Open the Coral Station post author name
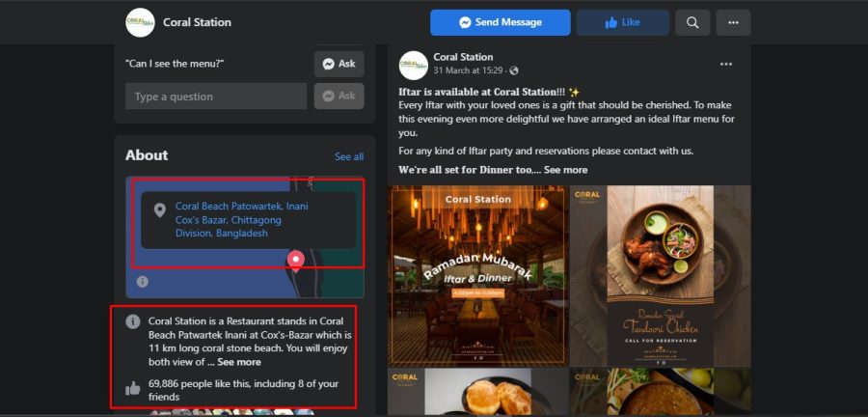 click(x=463, y=57)
